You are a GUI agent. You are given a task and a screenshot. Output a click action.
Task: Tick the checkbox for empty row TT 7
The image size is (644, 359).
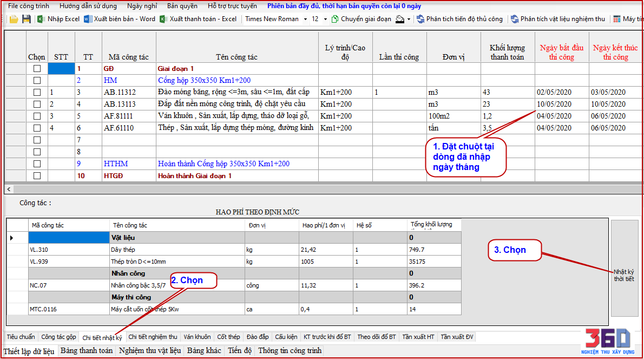(x=37, y=140)
